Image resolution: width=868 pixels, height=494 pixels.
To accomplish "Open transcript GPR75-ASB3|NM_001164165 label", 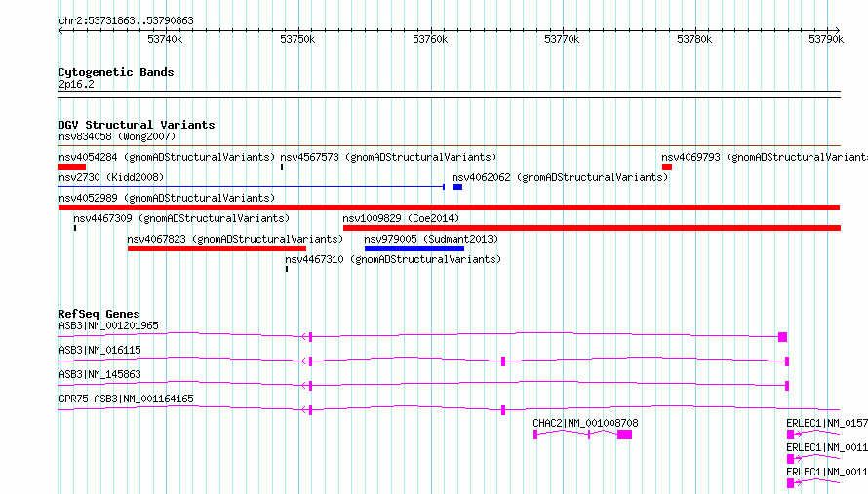I will pos(126,399).
